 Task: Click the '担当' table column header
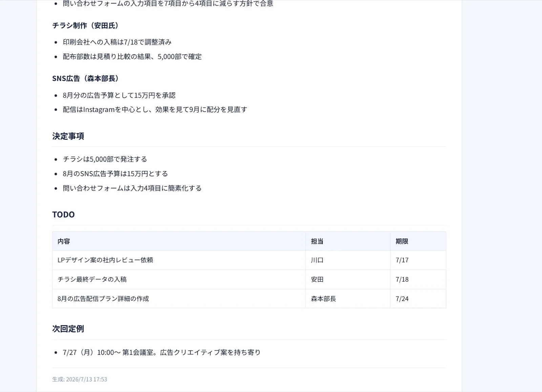[x=348, y=241]
